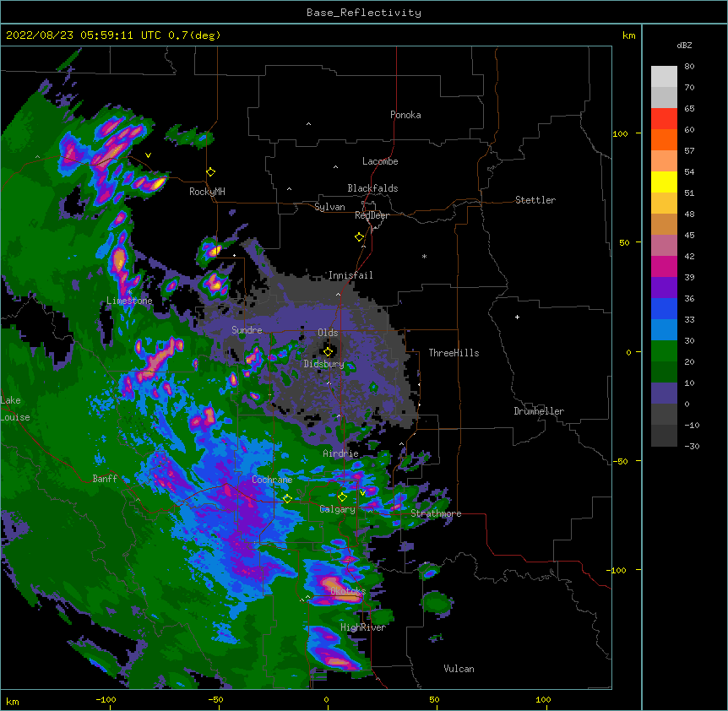Click the Cochrane label
This screenshot has width=728, height=711.
tap(272, 480)
